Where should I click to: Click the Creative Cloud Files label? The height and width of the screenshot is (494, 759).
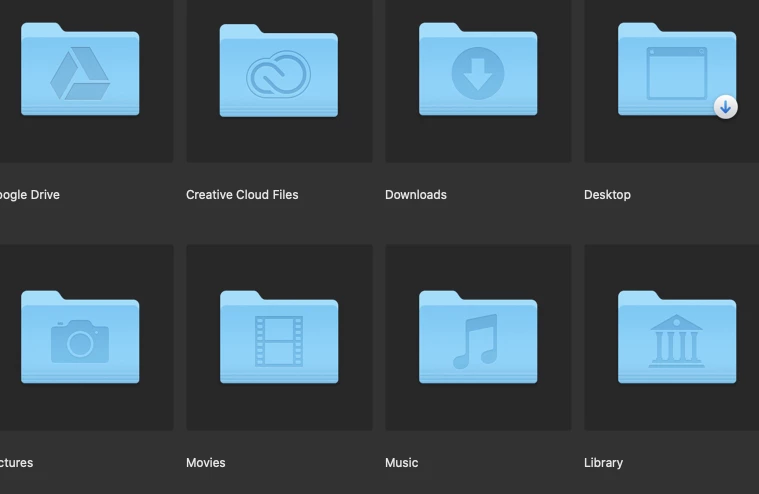point(242,195)
